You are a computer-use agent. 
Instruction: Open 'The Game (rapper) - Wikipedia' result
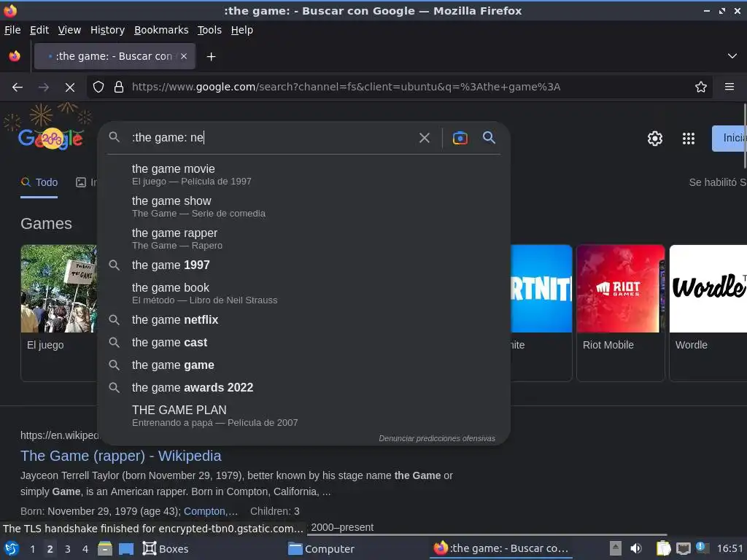pyautogui.click(x=120, y=456)
